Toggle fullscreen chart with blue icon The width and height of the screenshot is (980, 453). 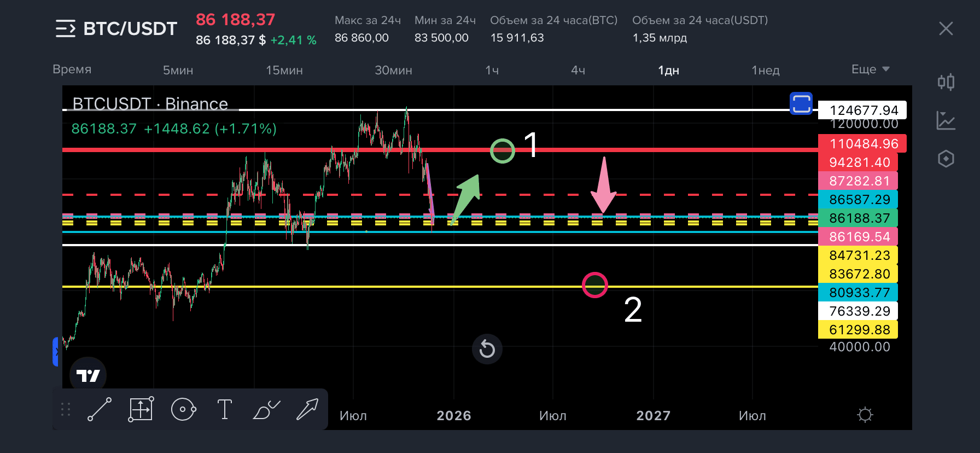pos(801,103)
